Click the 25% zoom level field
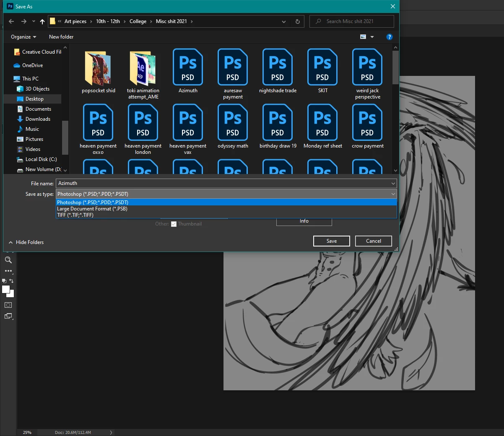The image size is (504, 436). click(27, 432)
